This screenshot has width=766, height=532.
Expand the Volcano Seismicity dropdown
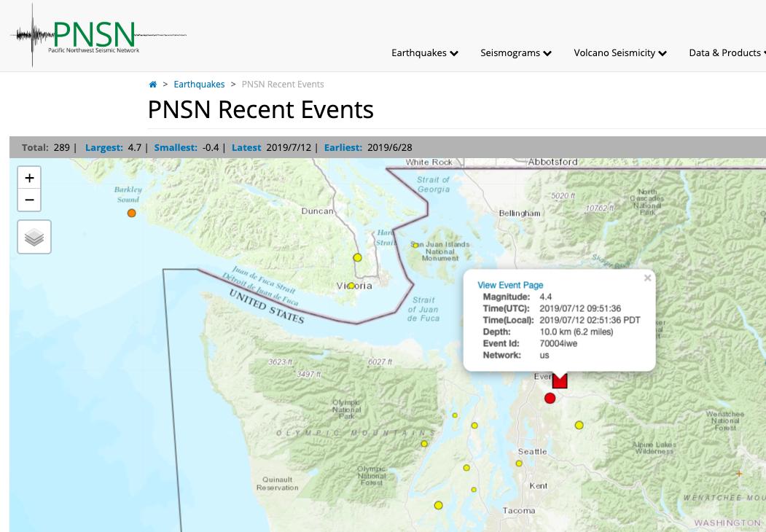click(x=620, y=52)
